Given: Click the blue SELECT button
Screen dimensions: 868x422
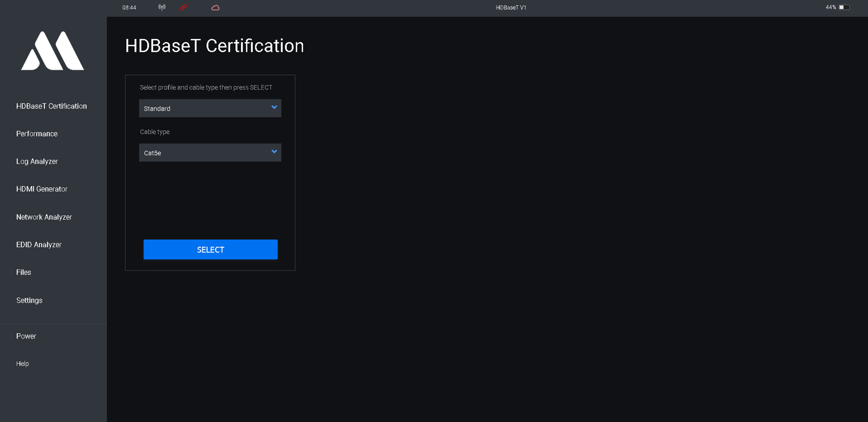Looking at the screenshot, I should [x=210, y=250].
